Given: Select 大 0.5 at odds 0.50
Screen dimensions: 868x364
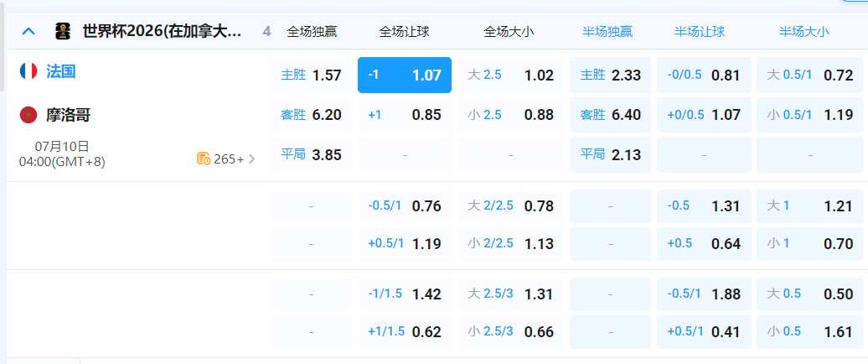Looking at the screenshot, I should [810, 294].
